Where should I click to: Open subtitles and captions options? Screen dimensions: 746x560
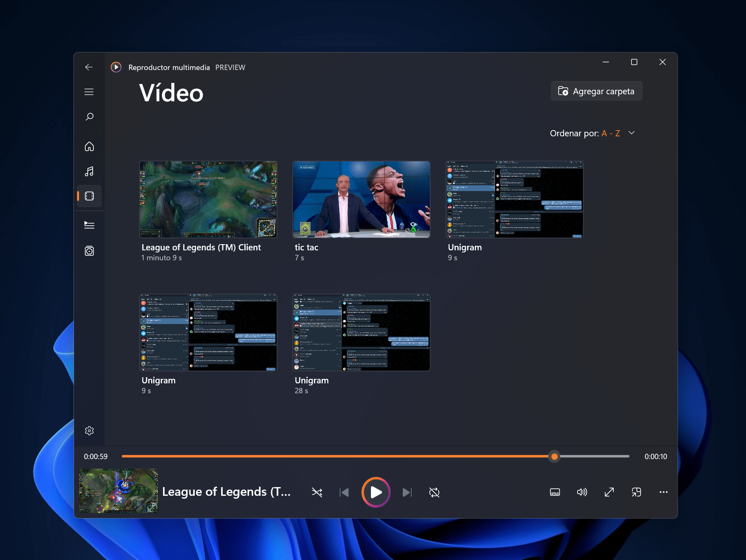555,492
